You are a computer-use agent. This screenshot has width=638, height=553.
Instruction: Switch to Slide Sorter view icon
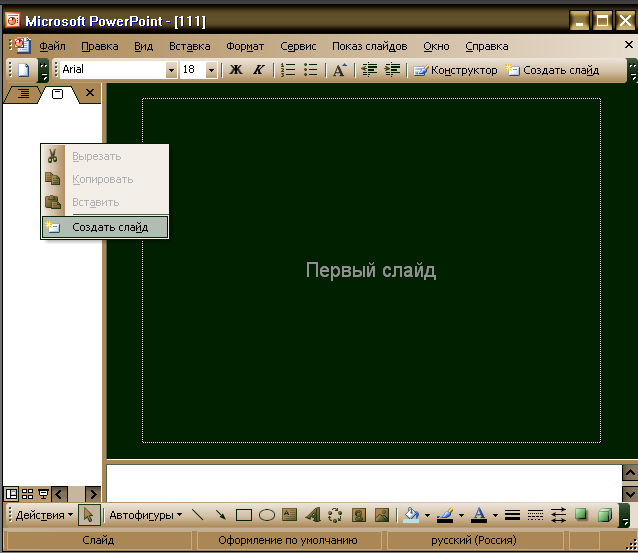[27, 494]
